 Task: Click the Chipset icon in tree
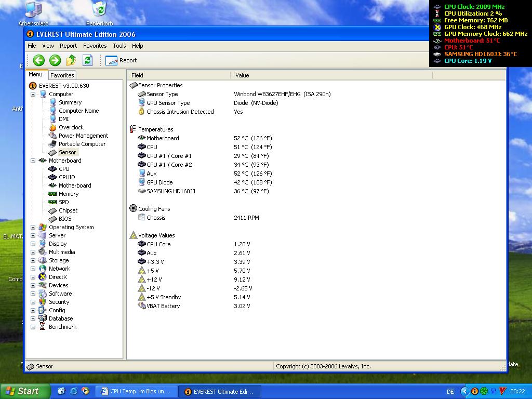pyautogui.click(x=52, y=211)
